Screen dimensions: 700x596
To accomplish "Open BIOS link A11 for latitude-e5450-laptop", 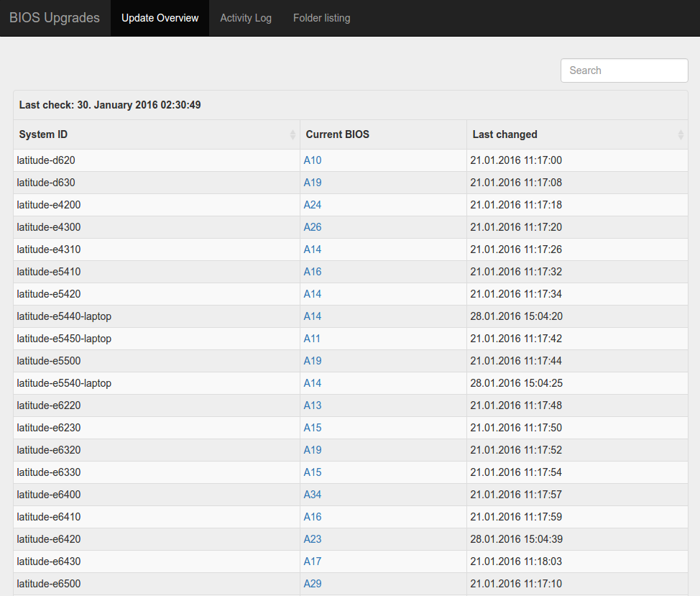I will [x=312, y=339].
